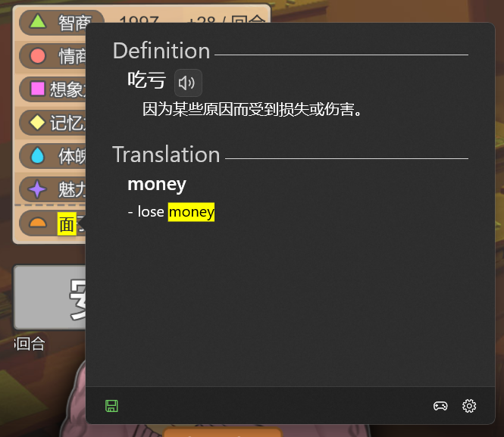Image resolution: width=504 pixels, height=437 pixels.
Task: Open the gamepad controller icon
Action: tap(440, 406)
